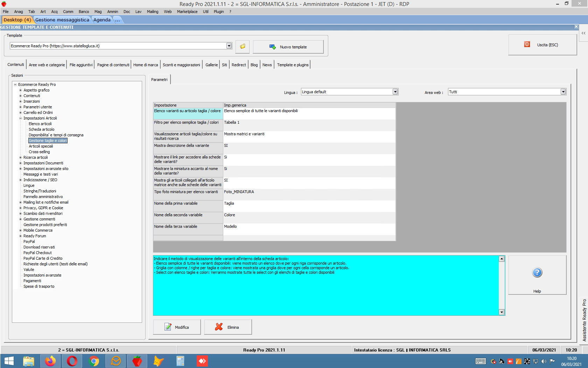This screenshot has width=588, height=368.
Task: Click the Nuovo template button
Action: click(x=288, y=47)
